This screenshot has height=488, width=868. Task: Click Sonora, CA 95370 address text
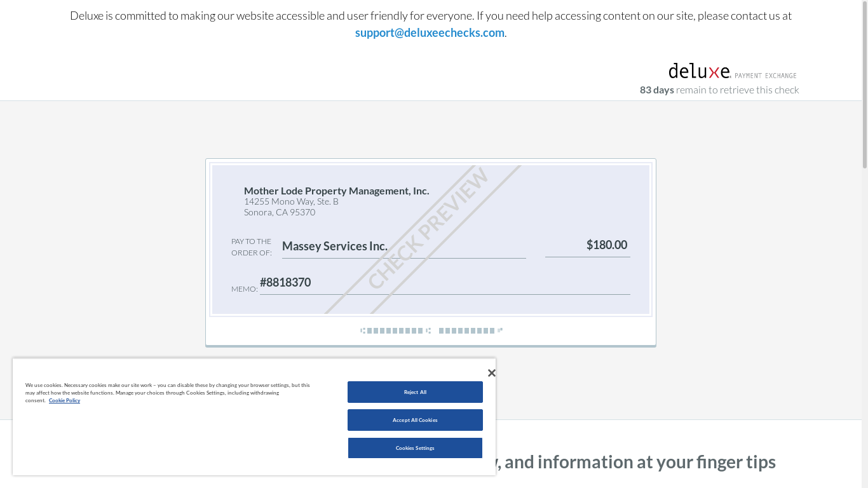pos(280,212)
